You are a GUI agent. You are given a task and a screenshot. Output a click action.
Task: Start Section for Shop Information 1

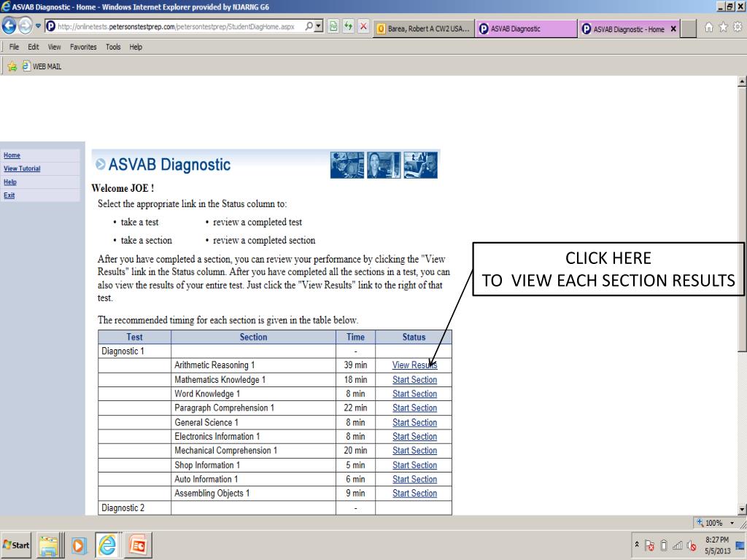[x=414, y=464]
